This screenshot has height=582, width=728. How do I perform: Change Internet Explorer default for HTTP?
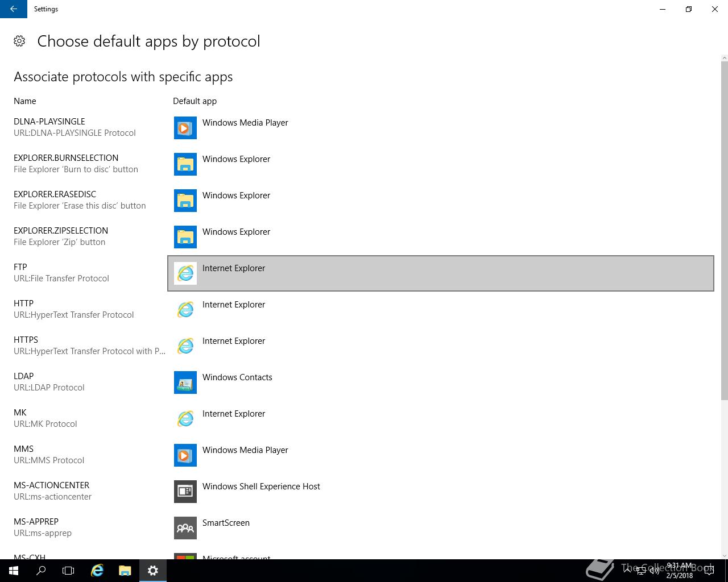441,310
